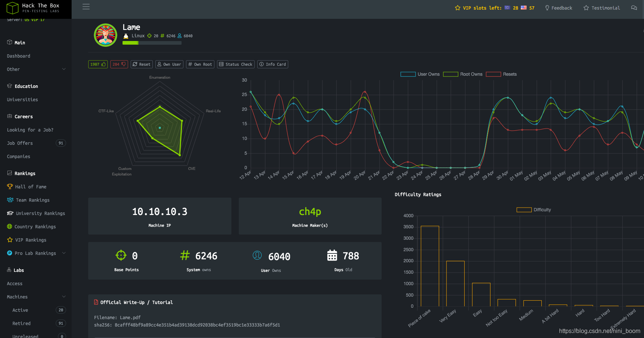Screen dimensions: 644x338
Task: Click the Lame.pdf filename text
Action: 130,318
